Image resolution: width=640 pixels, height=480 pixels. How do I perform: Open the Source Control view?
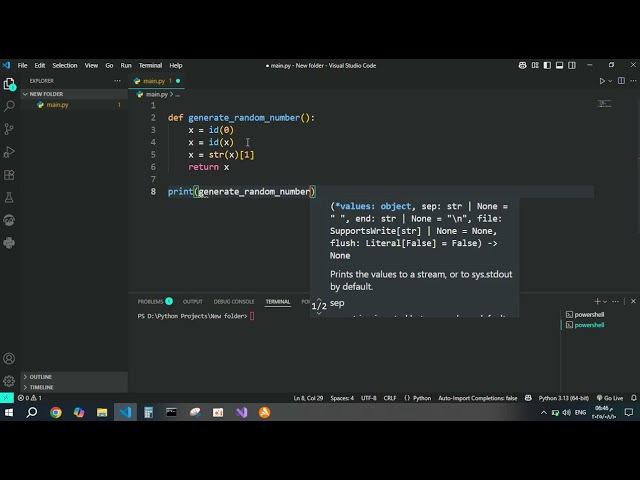pyautogui.click(x=9, y=129)
